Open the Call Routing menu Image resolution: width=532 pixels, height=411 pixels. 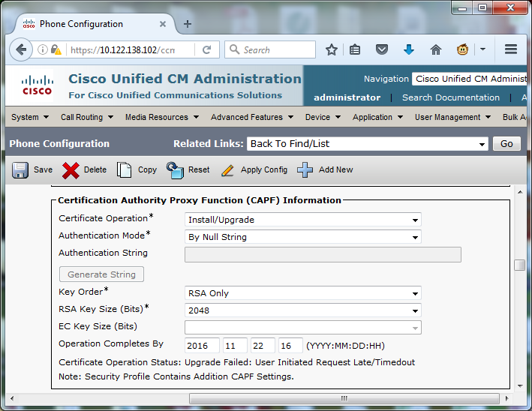coord(87,117)
